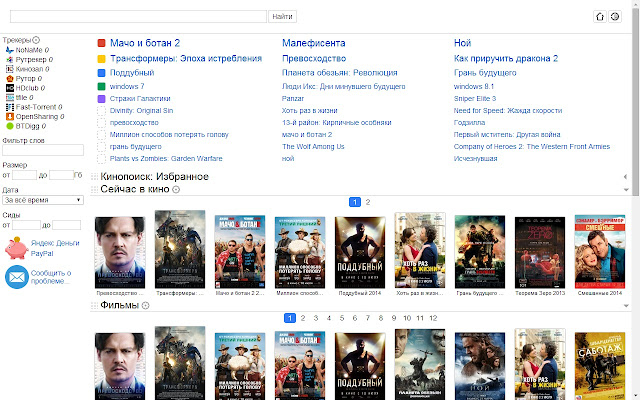Select the Кинозал tracker icon

pyautogui.click(x=10, y=69)
